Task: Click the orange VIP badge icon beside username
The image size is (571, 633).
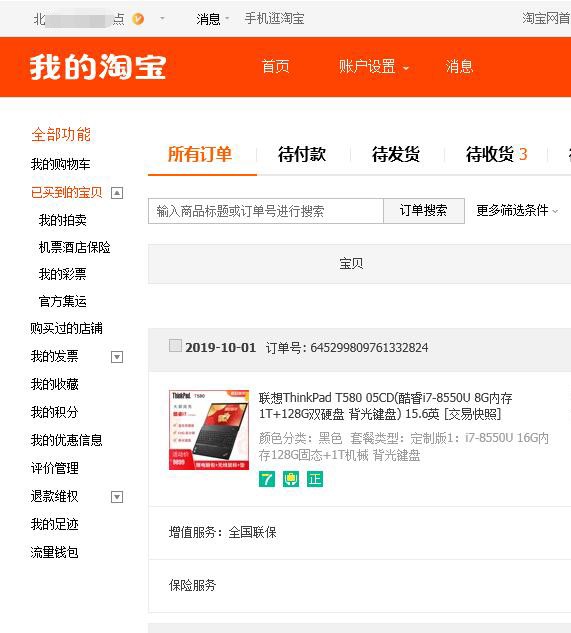Action: coord(138,19)
